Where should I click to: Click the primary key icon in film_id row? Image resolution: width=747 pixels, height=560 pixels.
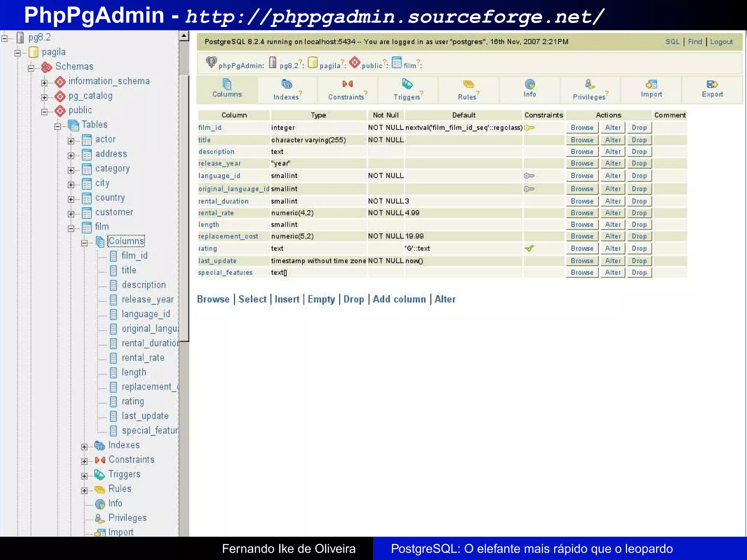529,128
